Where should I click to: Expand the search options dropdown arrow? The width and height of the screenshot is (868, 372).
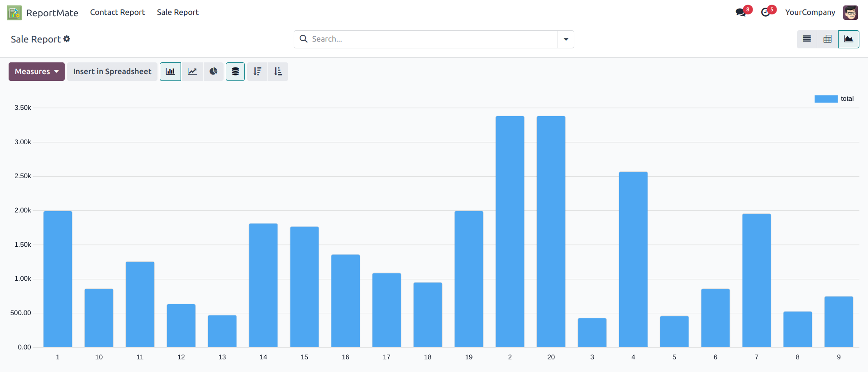[566, 39]
